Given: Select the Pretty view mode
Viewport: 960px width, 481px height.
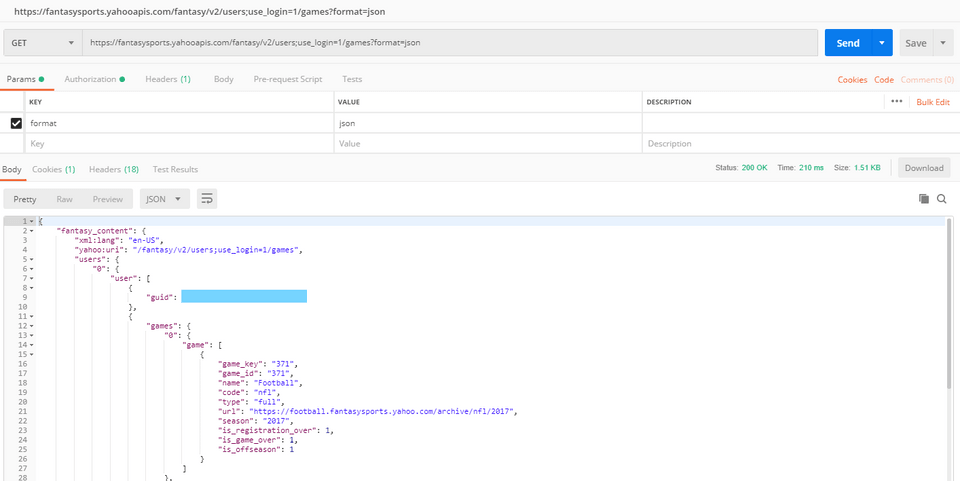Looking at the screenshot, I should [x=25, y=199].
